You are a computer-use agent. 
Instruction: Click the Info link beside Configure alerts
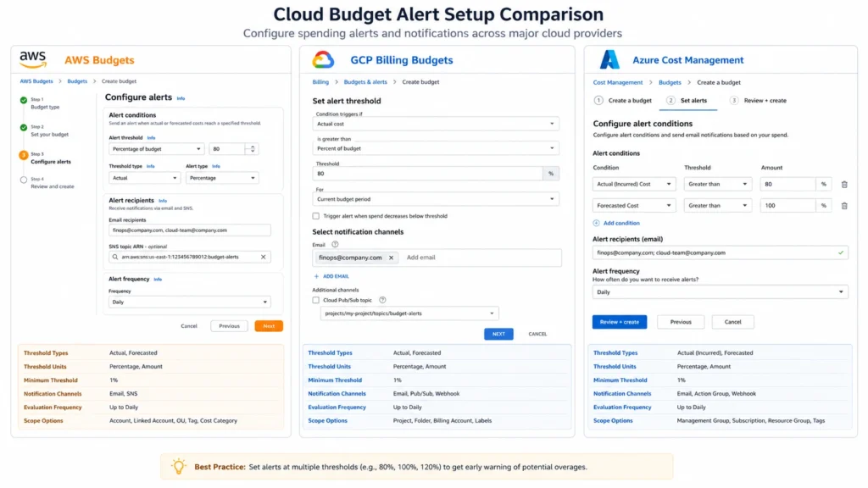pos(181,98)
